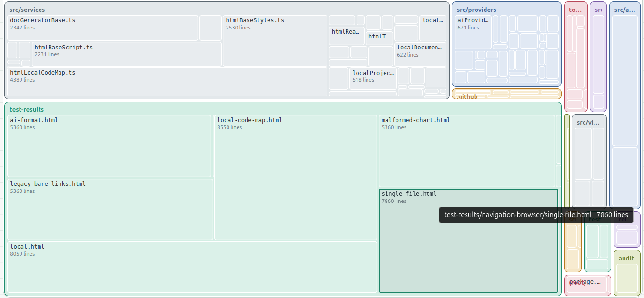Open the localProjec… 518 lines tile
Viewport: 644px width, 298px height.
pyautogui.click(x=373, y=78)
